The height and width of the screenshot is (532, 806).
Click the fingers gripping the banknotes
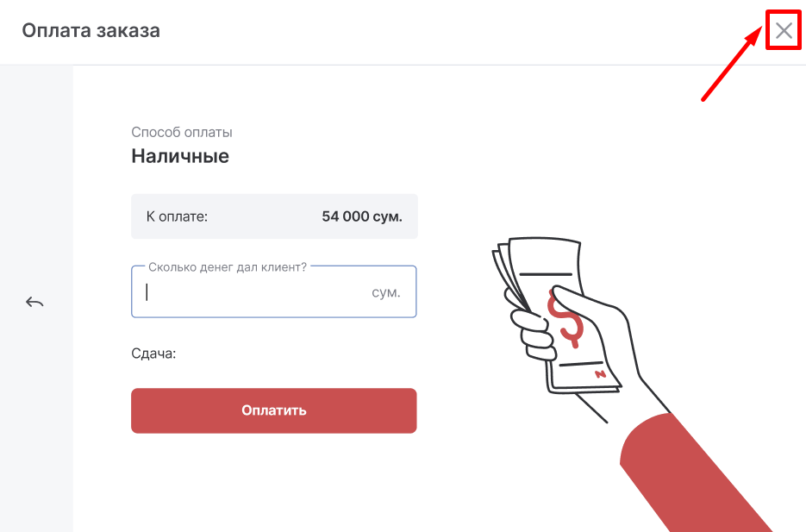tap(533, 332)
